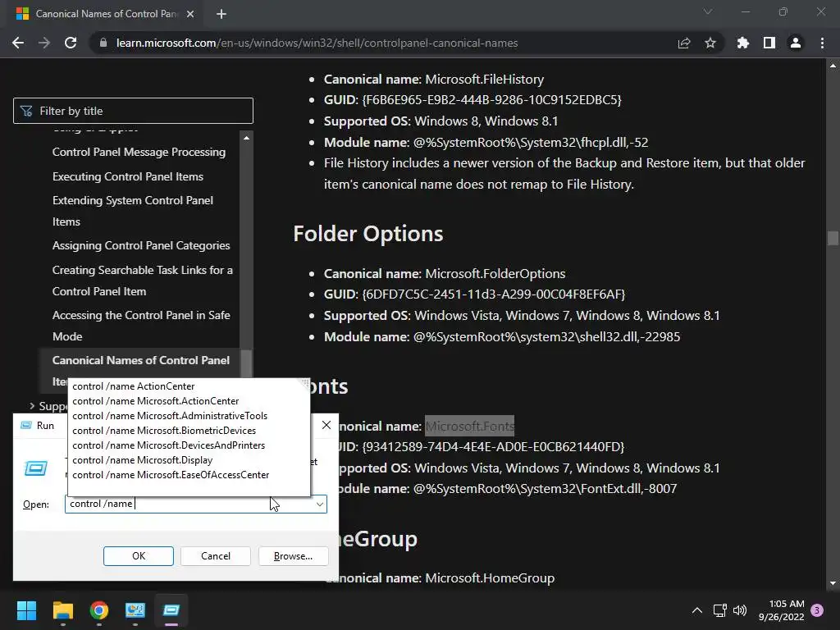
Task: Expand the collapsed Supp... tree node chevron
Action: pos(32,406)
